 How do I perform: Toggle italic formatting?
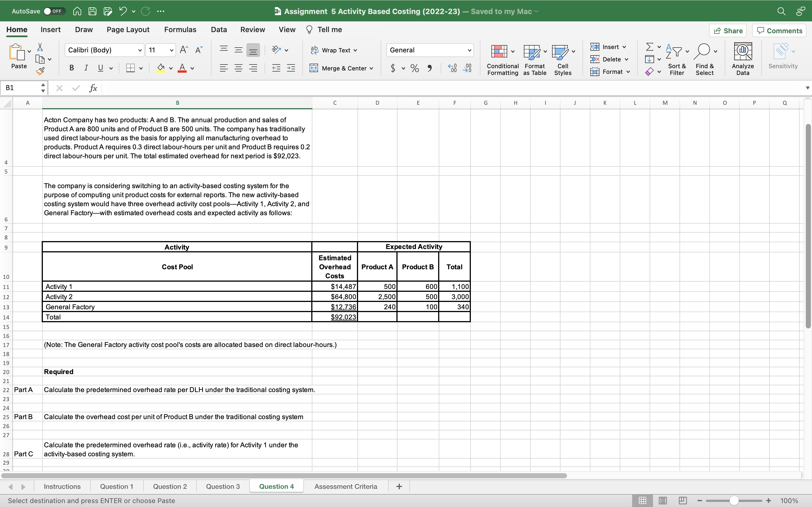tap(86, 68)
